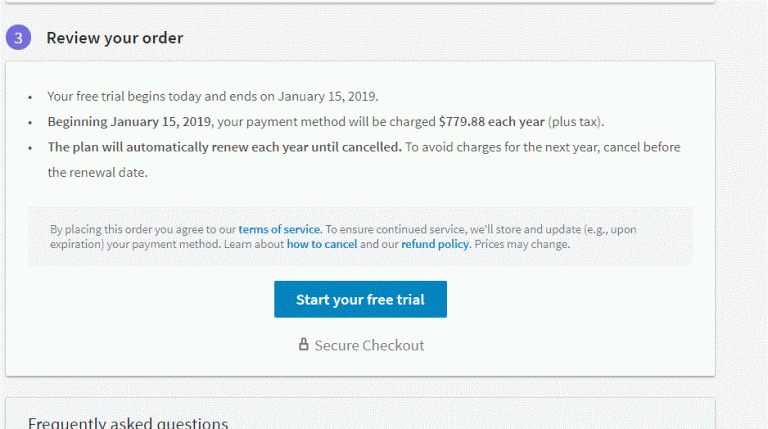The image size is (768, 429).
Task: Click the lock icon beside Secure Checkout
Action: (x=304, y=344)
